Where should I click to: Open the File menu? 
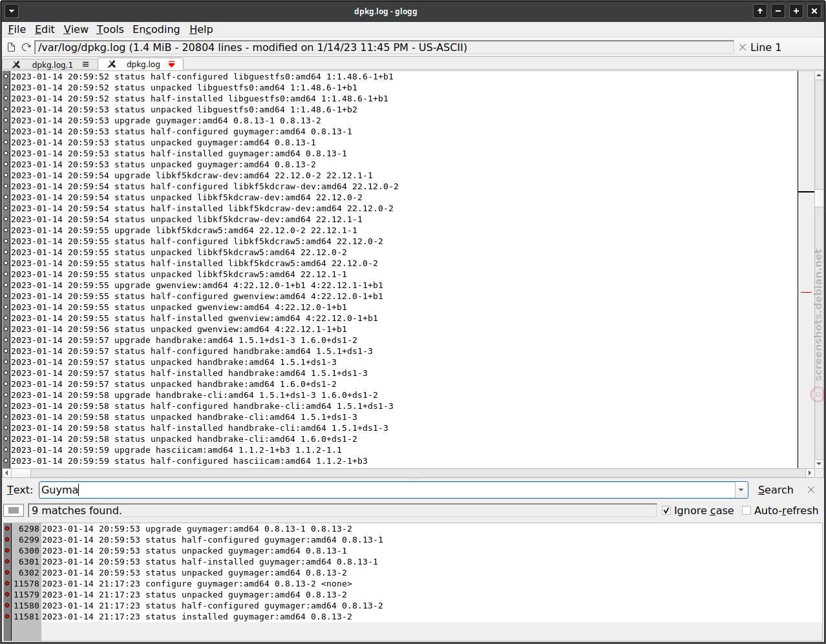pyautogui.click(x=17, y=29)
